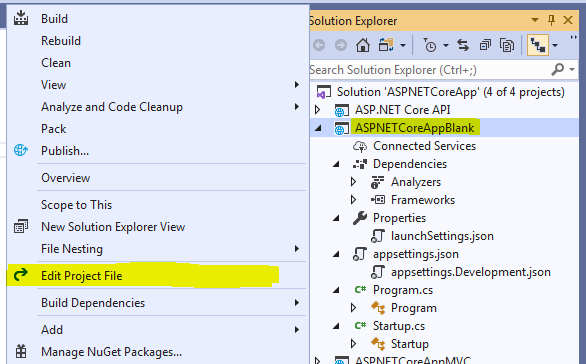The image size is (586, 364).
Task: Click the Edit Project File arrow icon
Action: coord(21,275)
